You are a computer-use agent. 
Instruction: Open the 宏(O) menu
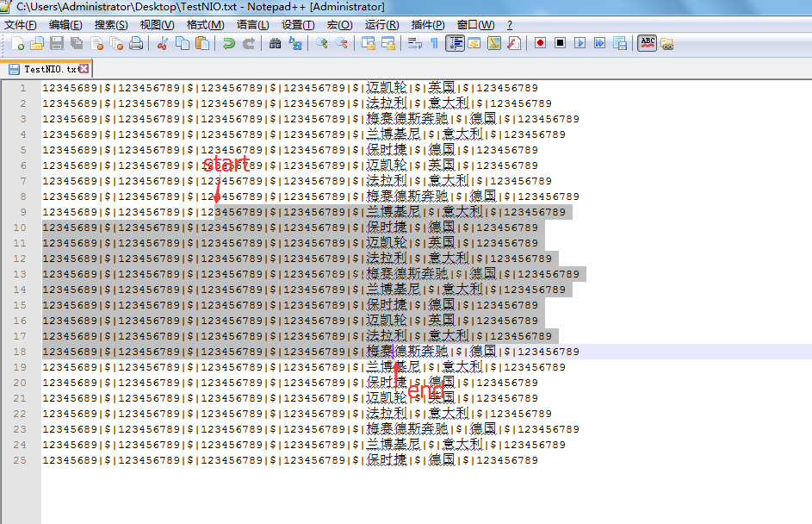tap(340, 25)
